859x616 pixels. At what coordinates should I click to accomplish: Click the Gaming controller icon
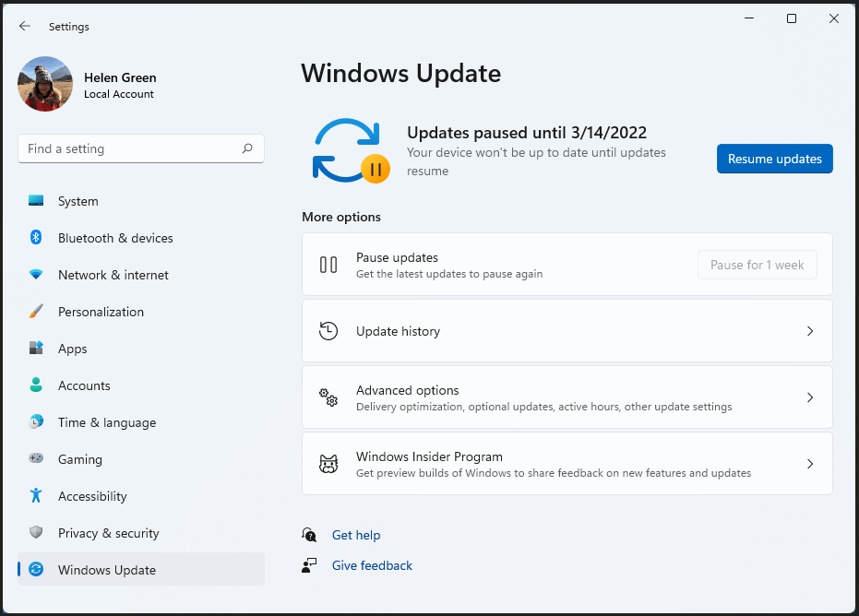pos(36,457)
